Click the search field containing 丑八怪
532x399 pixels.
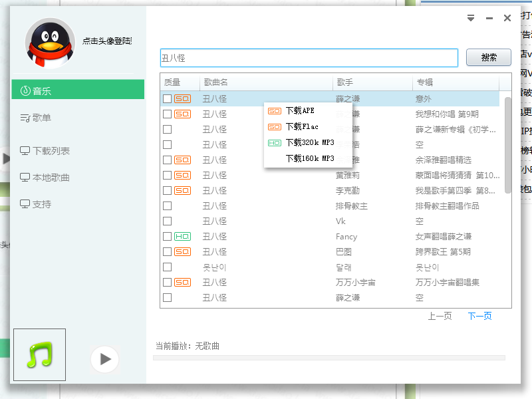click(309, 58)
